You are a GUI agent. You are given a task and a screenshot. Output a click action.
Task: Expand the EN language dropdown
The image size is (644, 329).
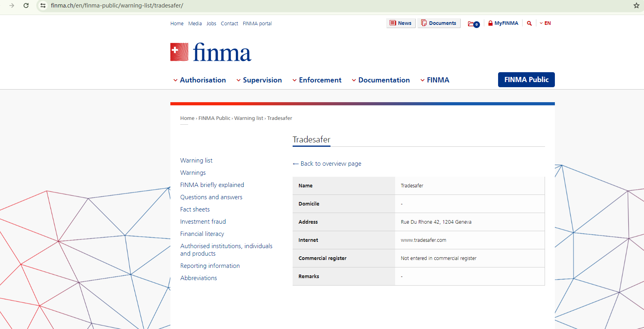coord(545,23)
